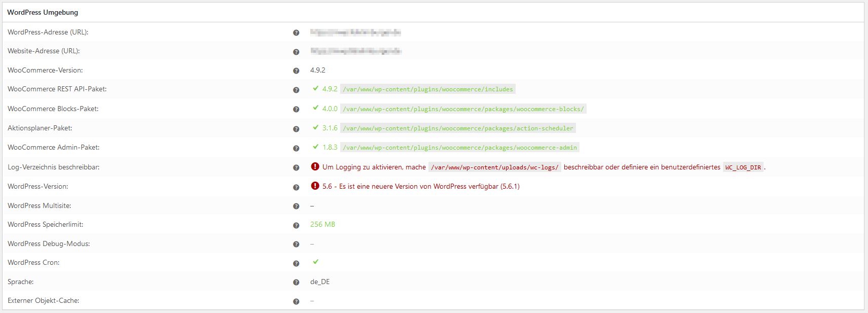The height and width of the screenshot is (313, 868).
Task: Click the 'Log-Verzeichnis beschreibbar:' label
Action: click(x=54, y=167)
